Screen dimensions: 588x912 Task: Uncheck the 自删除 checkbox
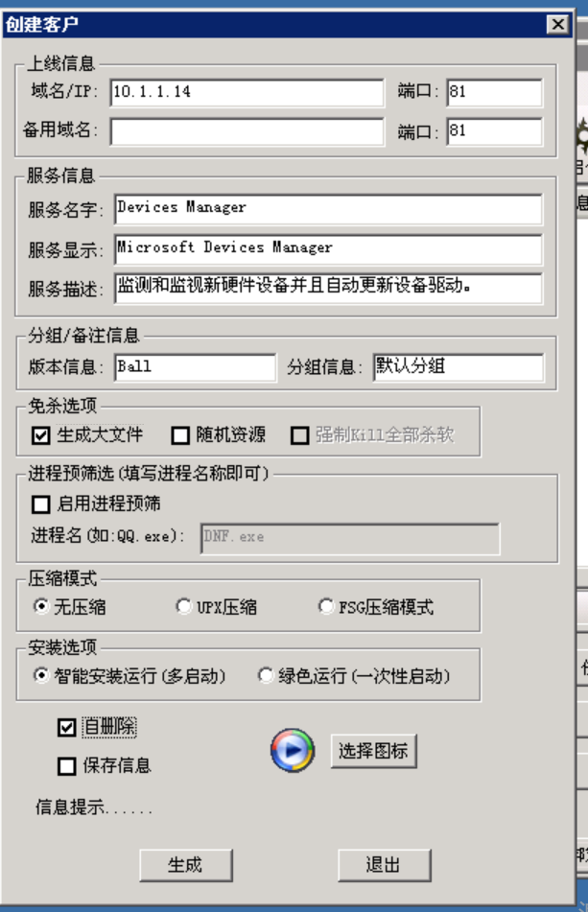click(67, 727)
